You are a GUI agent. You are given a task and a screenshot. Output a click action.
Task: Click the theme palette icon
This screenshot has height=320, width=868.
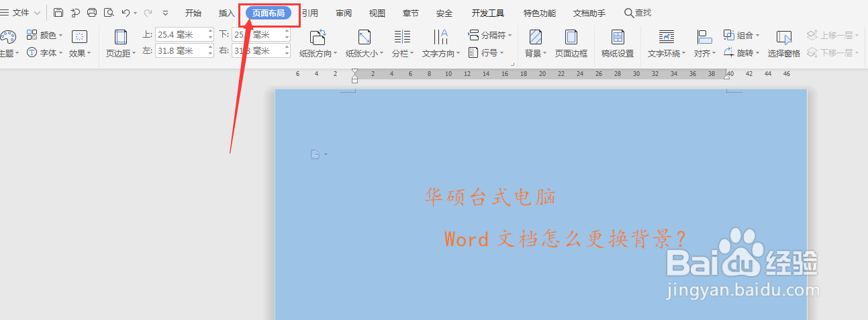point(7,37)
